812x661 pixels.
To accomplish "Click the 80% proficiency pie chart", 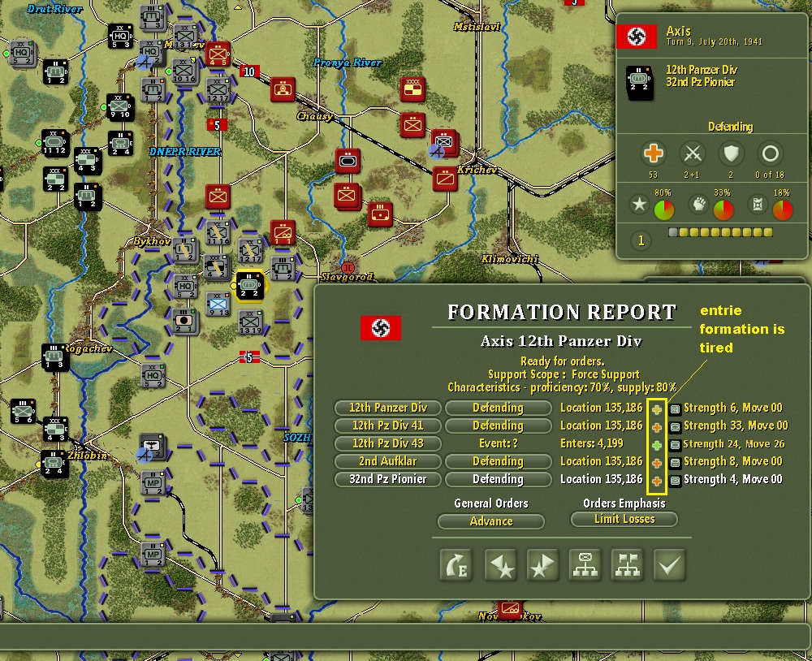I will click(664, 210).
